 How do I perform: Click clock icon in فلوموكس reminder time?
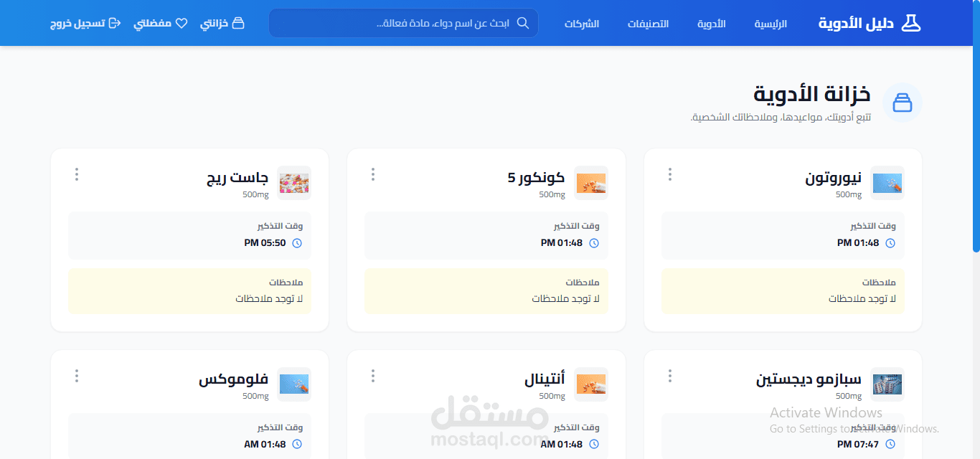coord(297,445)
